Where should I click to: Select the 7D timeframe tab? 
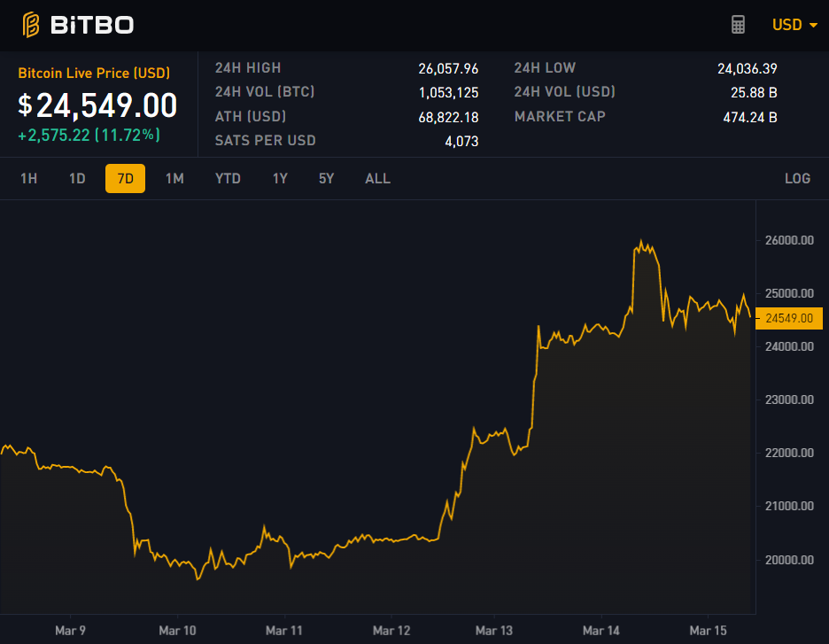coord(125,179)
